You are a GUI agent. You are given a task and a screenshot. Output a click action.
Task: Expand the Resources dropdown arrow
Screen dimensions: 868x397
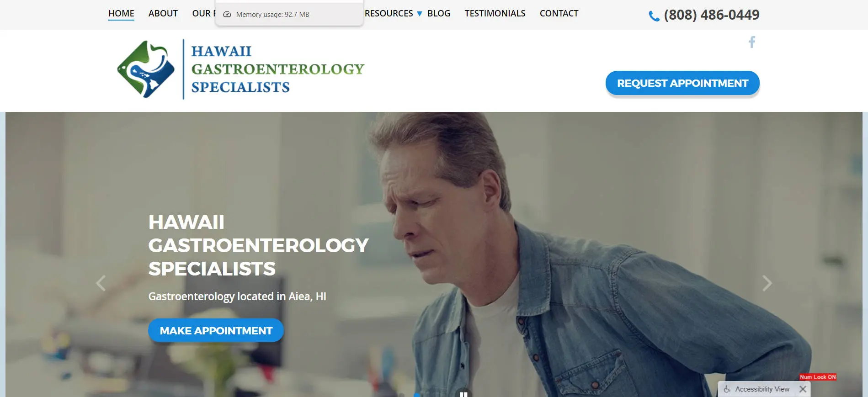(x=420, y=14)
